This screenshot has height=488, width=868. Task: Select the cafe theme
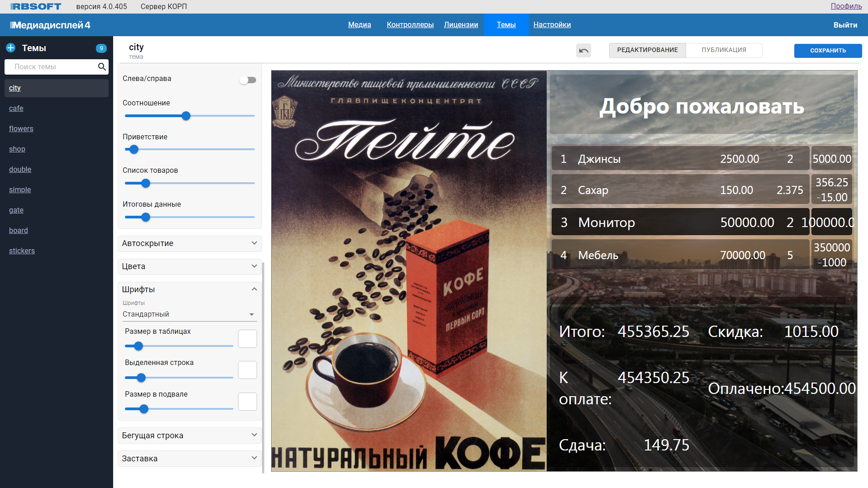[x=16, y=109]
